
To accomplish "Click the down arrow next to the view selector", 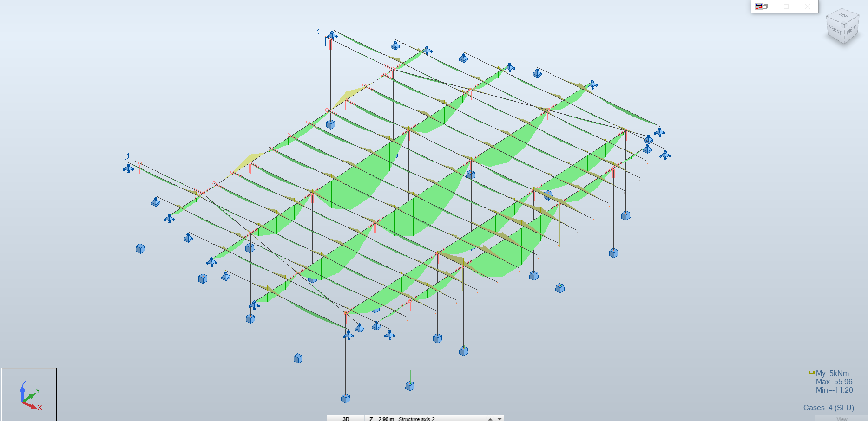I will pos(500,418).
